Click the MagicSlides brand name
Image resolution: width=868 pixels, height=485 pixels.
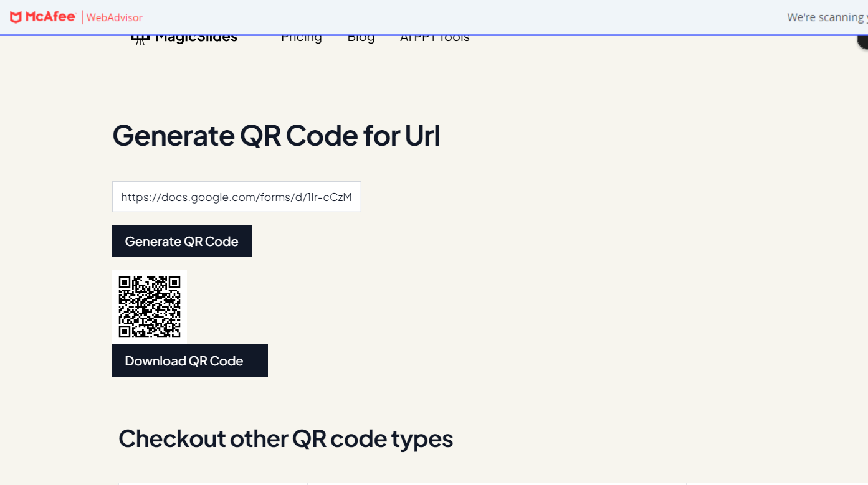click(x=196, y=38)
